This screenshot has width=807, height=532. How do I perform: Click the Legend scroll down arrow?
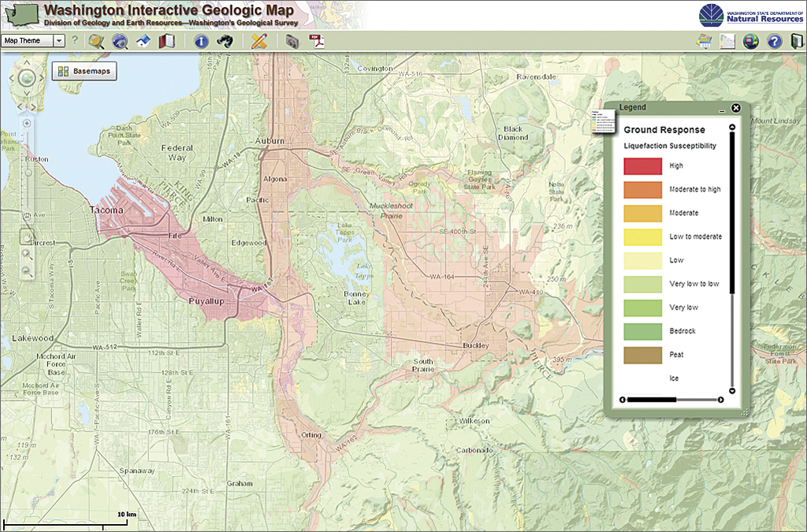[732, 391]
